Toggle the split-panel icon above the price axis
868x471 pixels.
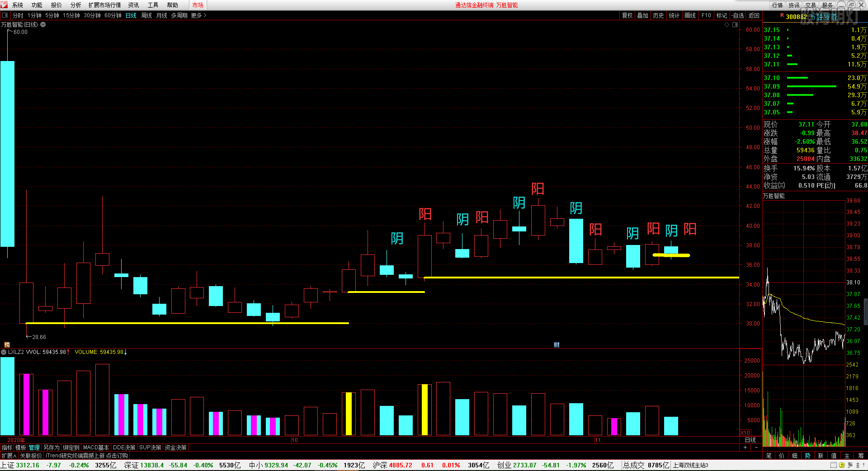735,25
